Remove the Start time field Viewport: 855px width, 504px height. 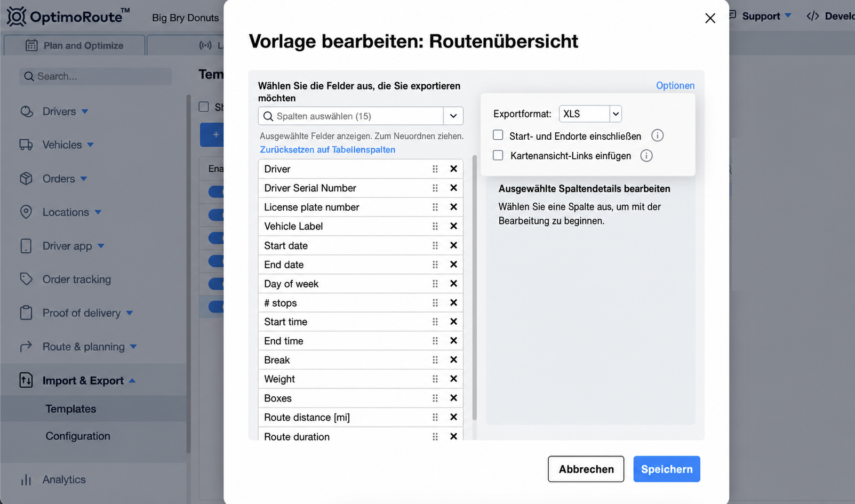pyautogui.click(x=453, y=322)
